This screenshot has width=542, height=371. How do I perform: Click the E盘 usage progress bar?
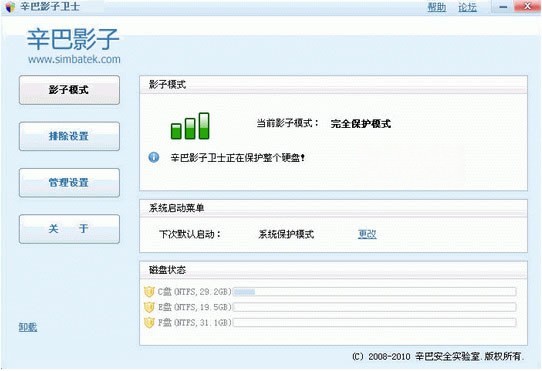tap(375, 307)
